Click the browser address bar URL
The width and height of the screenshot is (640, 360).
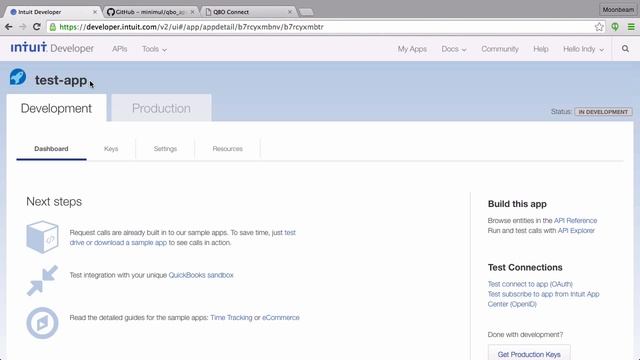pyautogui.click(x=192, y=27)
